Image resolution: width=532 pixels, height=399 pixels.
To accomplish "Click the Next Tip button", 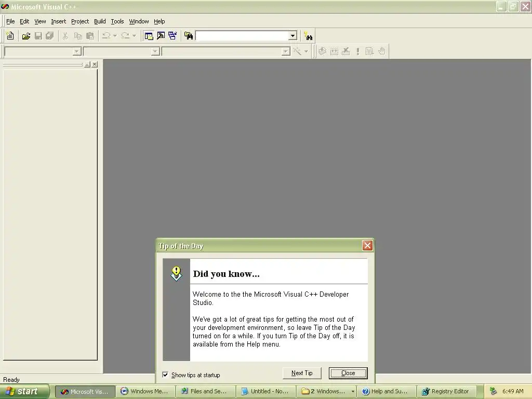I will (302, 373).
